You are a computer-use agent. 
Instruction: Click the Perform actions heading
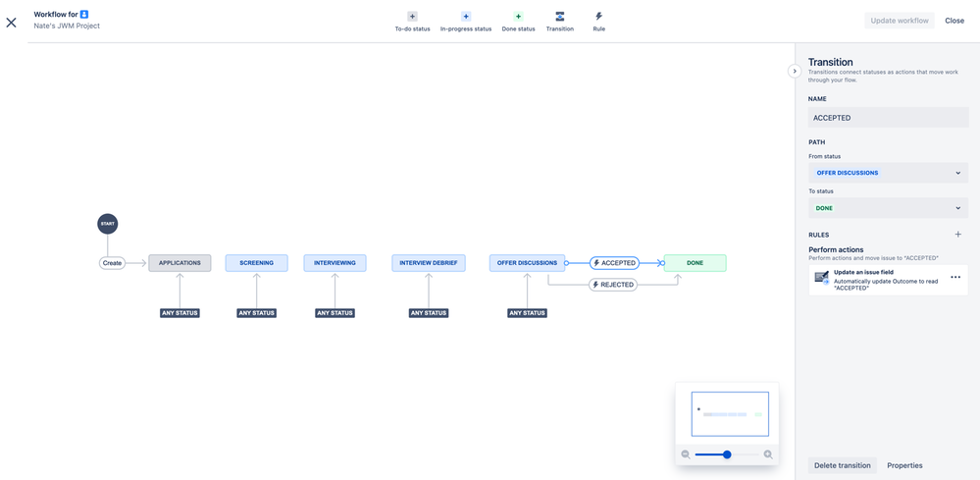(836, 250)
